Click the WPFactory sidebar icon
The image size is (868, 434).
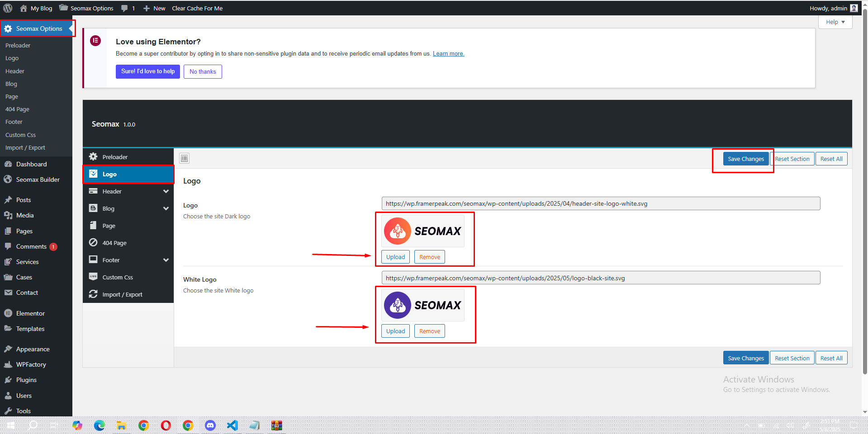[8, 364]
